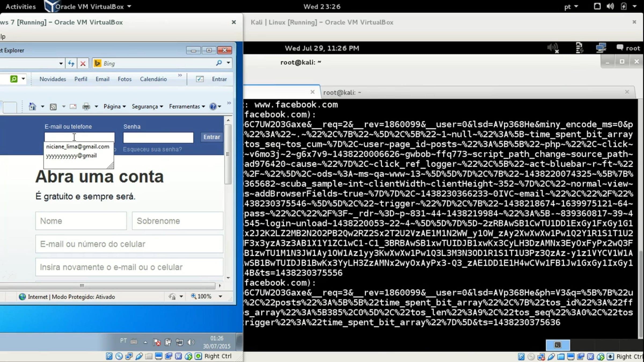Open the address bar dropdown arrow
The height and width of the screenshot is (362, 644).
pos(61,64)
